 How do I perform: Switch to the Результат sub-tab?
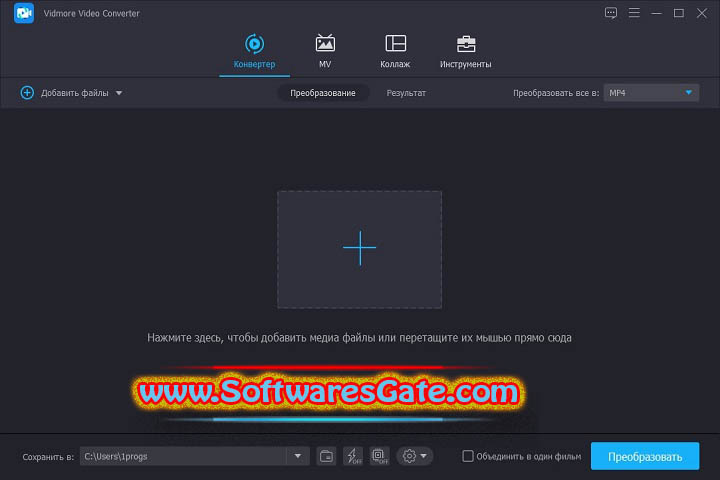coord(406,93)
